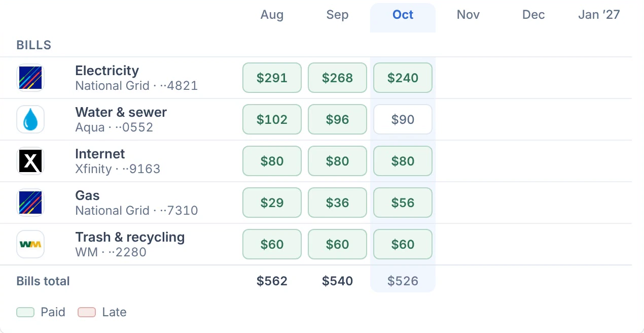This screenshot has height=333, width=644.
Task: Click the red Late legend swatch
Action: [87, 312]
